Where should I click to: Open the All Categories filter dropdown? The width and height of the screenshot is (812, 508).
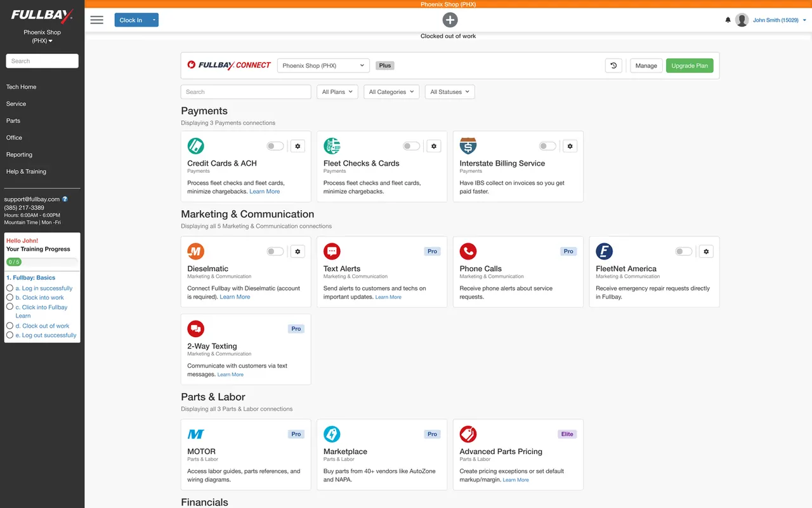(x=391, y=92)
